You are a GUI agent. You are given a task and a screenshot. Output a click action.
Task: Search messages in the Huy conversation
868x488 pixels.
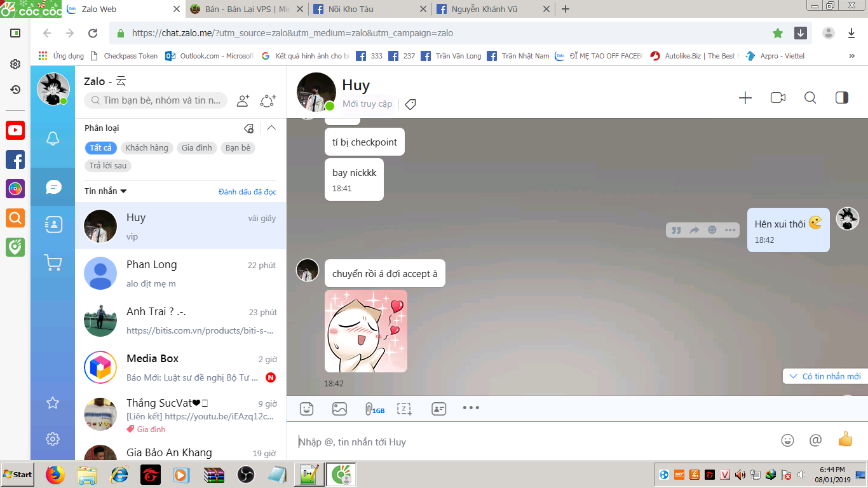pyautogui.click(x=810, y=98)
